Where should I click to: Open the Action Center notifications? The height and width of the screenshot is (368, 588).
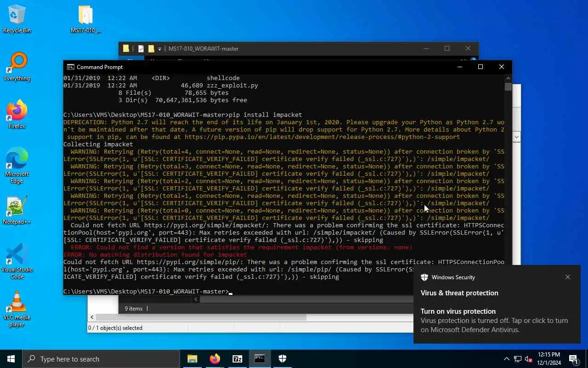(574, 359)
